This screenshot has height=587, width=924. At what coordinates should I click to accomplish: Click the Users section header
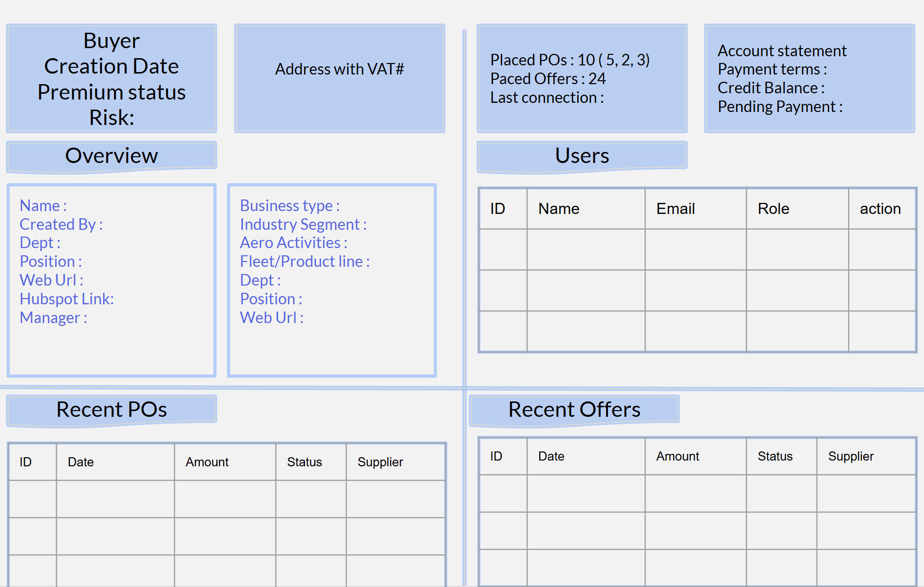[x=582, y=156]
